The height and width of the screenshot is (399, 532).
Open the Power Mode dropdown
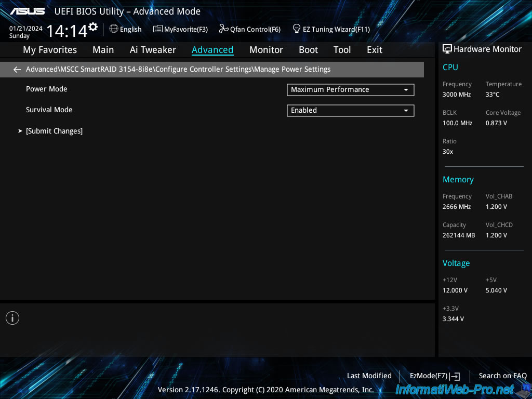pyautogui.click(x=350, y=90)
